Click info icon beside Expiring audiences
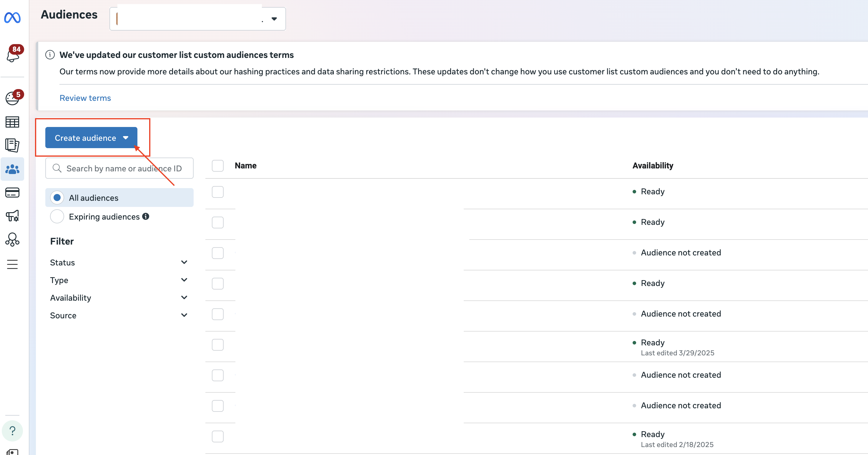The height and width of the screenshot is (455, 868). [146, 216]
